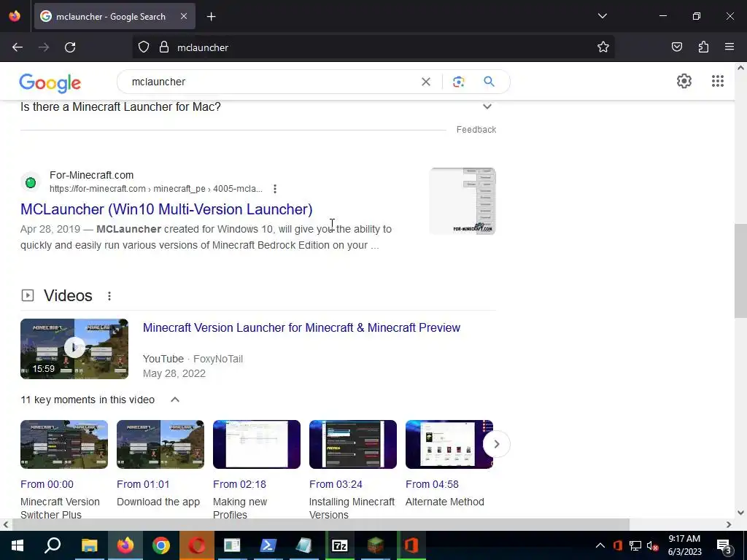The width and height of the screenshot is (747, 560).
Task: Open Google quick settings gear
Action: [684, 81]
